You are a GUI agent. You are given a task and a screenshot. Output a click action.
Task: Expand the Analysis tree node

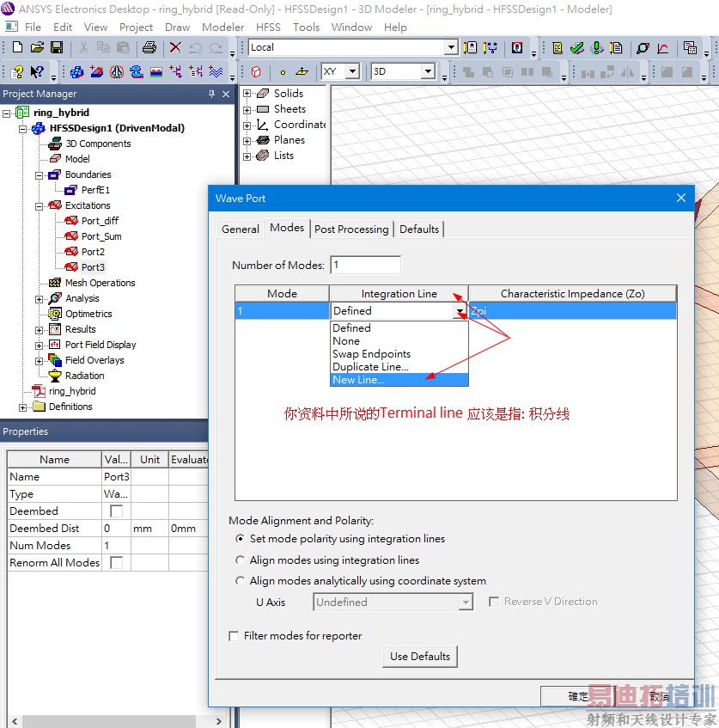click(39, 299)
